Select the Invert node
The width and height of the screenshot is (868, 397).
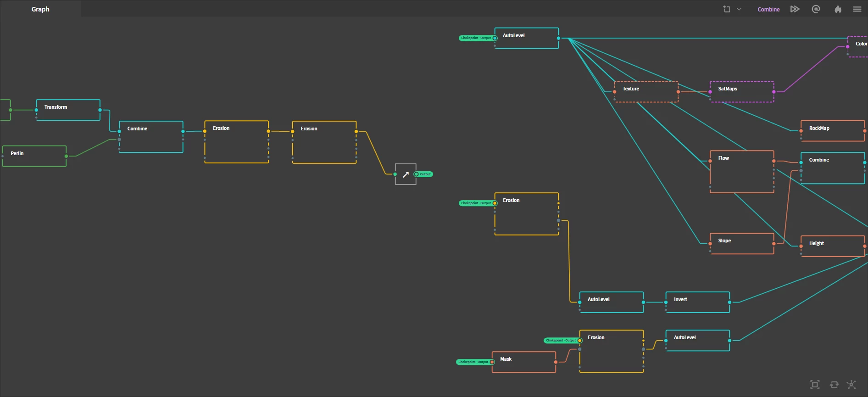pos(697,302)
